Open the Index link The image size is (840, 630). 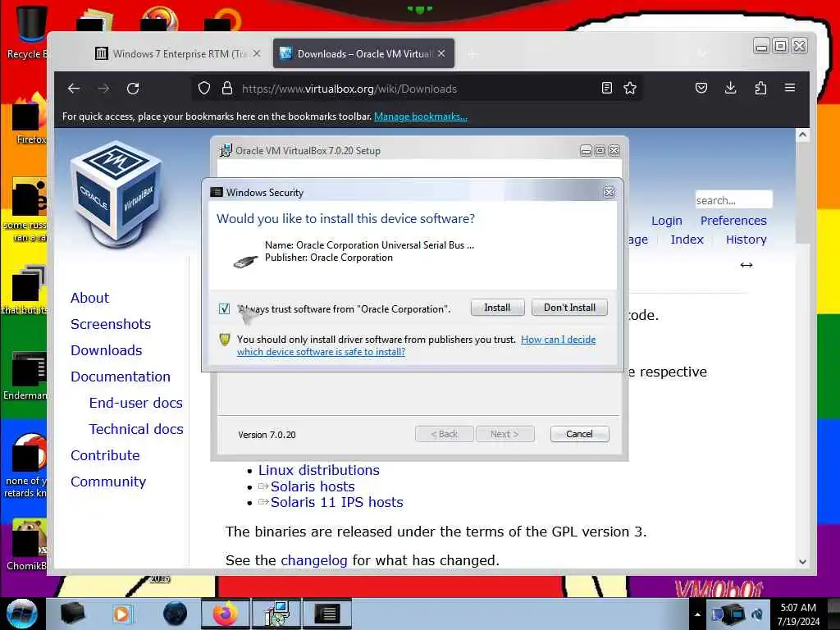(x=687, y=240)
